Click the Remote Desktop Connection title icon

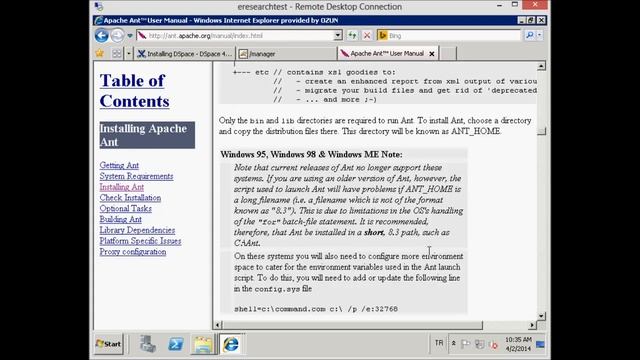point(98,6)
